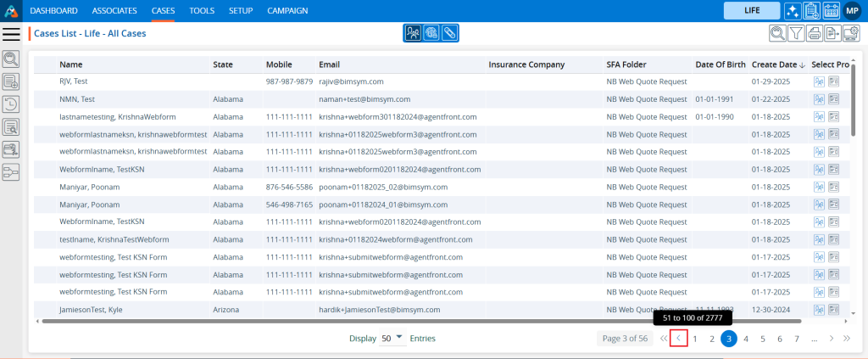Click the history clock icon in sidebar
This screenshot has width=868, height=359.
coord(11,104)
